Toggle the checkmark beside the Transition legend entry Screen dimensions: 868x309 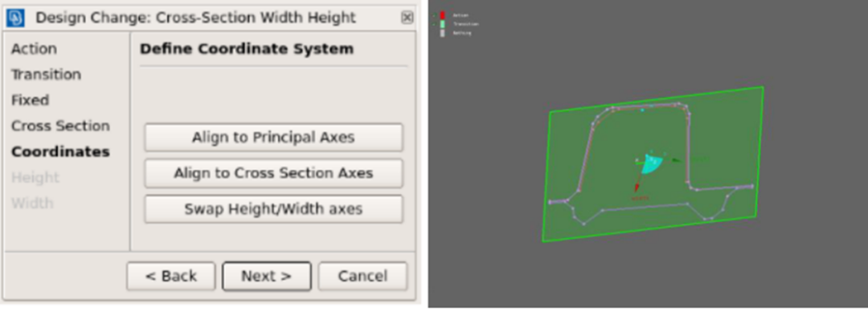coord(436,24)
